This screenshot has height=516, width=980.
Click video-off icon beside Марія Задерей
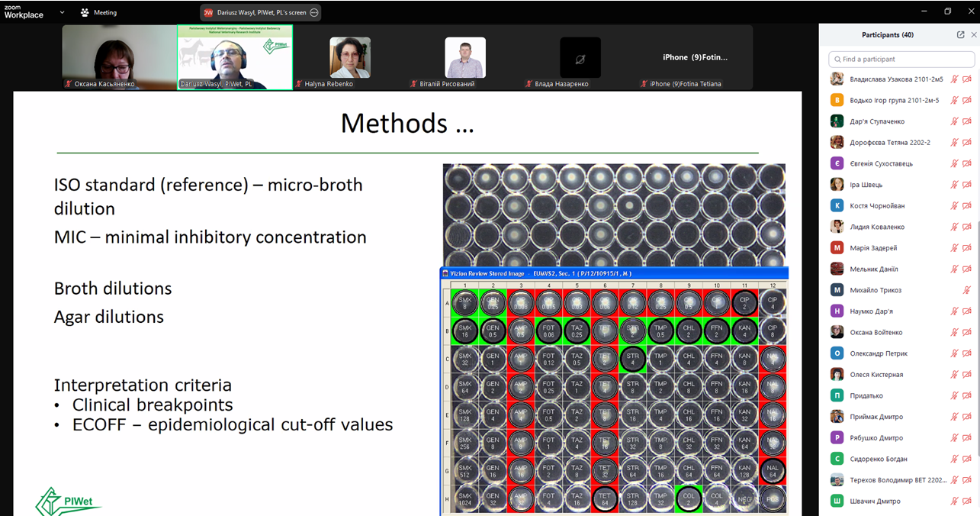click(x=967, y=248)
